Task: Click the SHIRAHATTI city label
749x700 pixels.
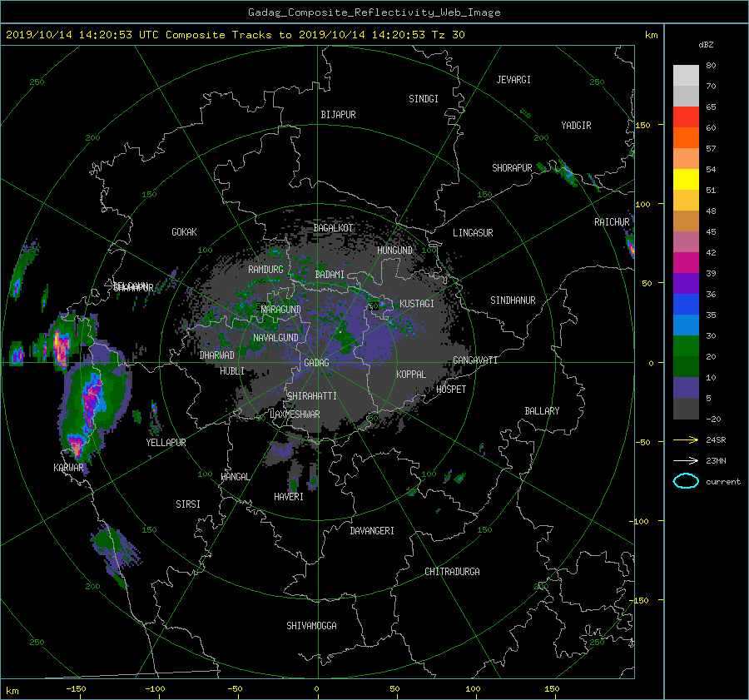Action: click(312, 396)
